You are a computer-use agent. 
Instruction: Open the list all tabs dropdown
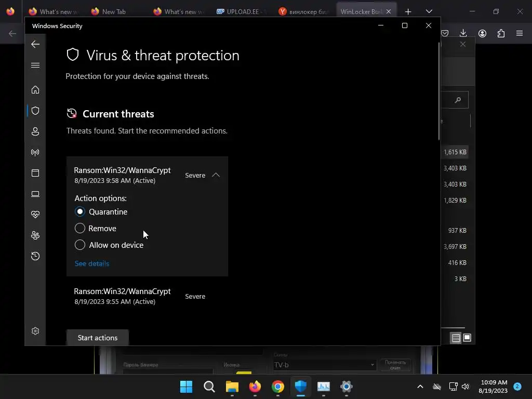(x=429, y=11)
